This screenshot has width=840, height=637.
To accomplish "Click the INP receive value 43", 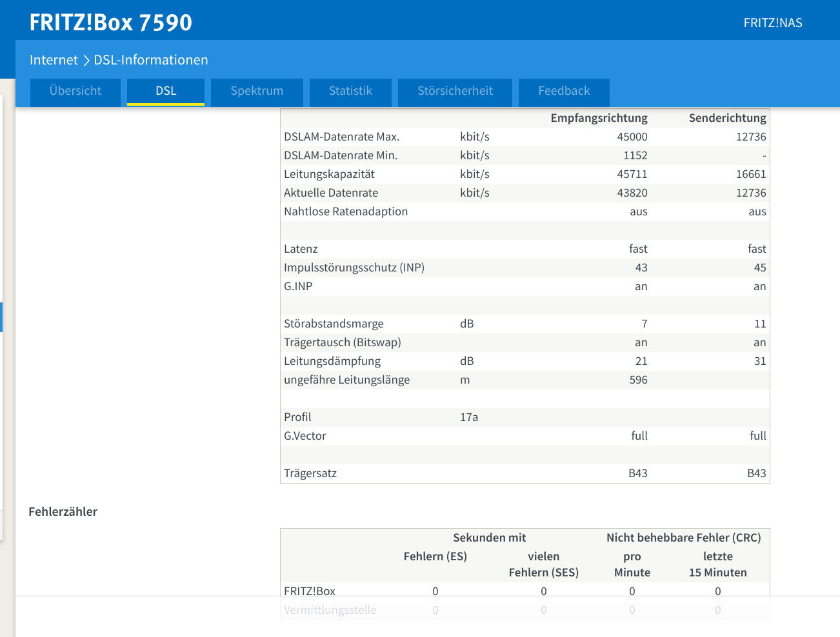I will click(x=641, y=268).
